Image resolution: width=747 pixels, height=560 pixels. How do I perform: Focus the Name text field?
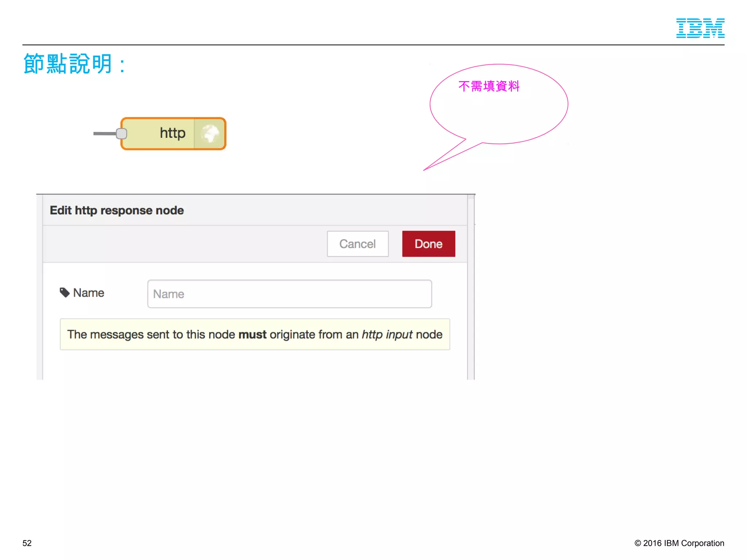click(289, 294)
